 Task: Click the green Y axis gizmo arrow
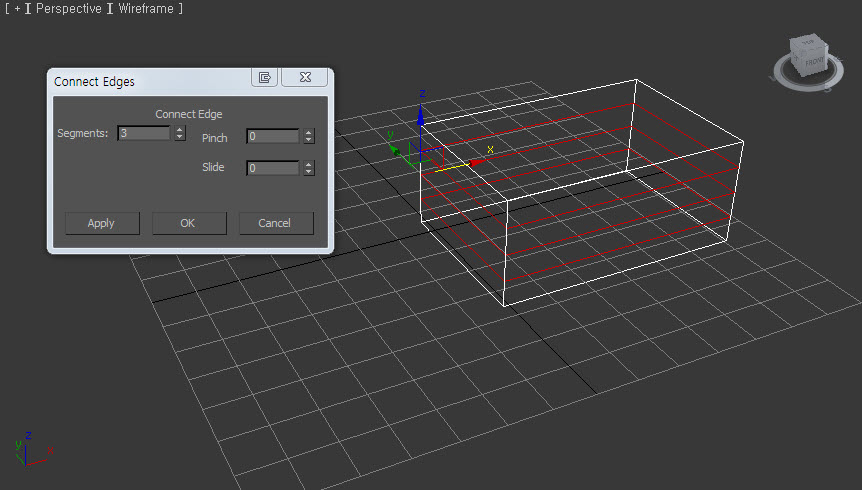[396, 150]
